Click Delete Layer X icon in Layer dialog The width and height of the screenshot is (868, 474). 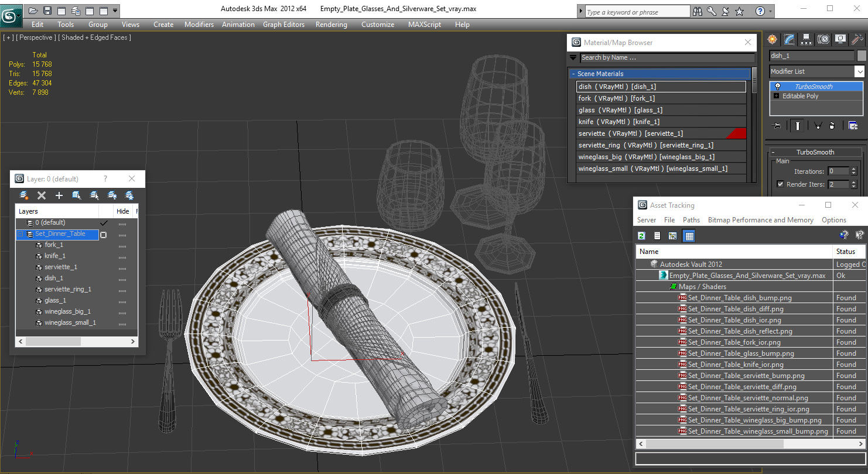[x=42, y=195]
